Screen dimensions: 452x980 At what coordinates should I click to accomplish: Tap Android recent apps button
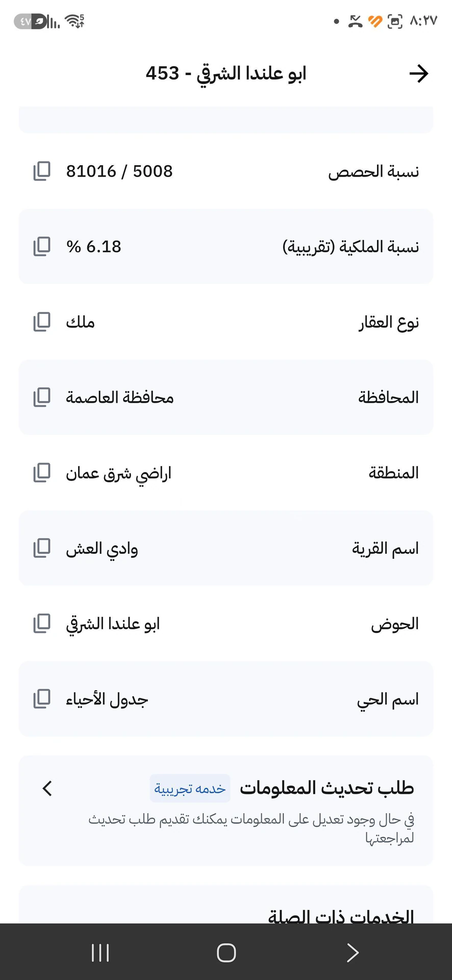click(x=100, y=952)
